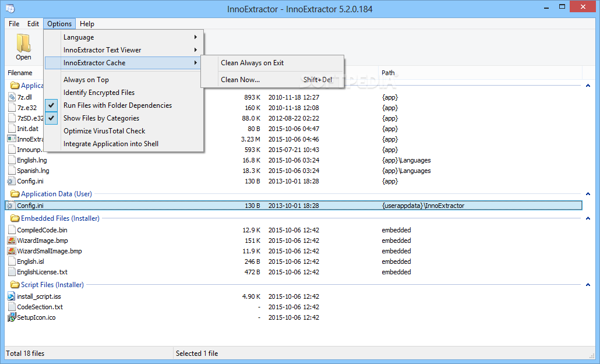Click the Embedded Files (Installer) group title
This screenshot has width=600, height=364.
pyautogui.click(x=60, y=218)
